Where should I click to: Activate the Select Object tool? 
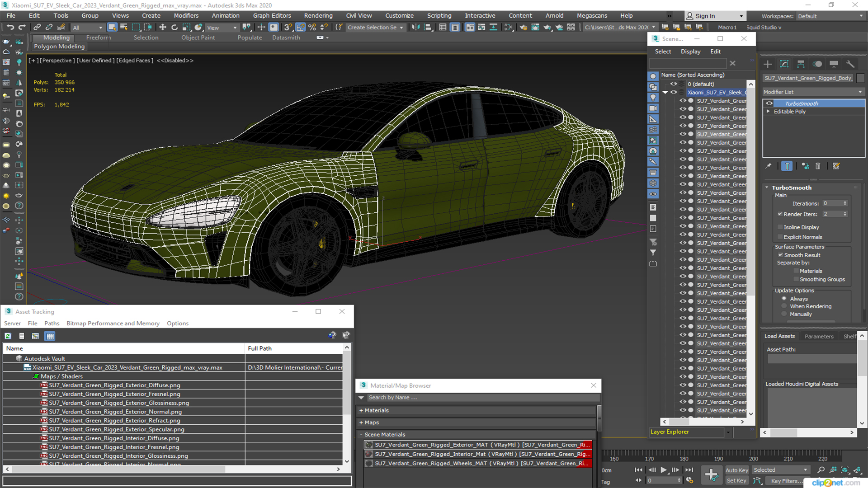coord(112,27)
